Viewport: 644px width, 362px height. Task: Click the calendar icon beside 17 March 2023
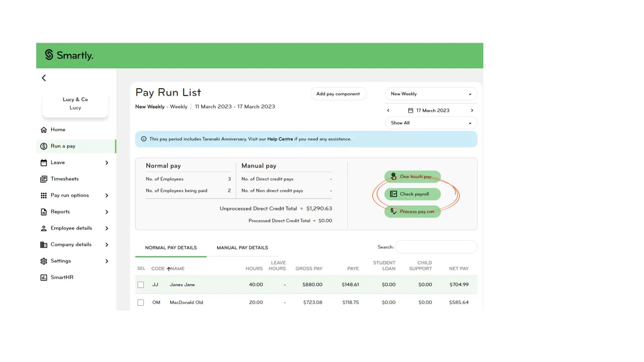411,110
